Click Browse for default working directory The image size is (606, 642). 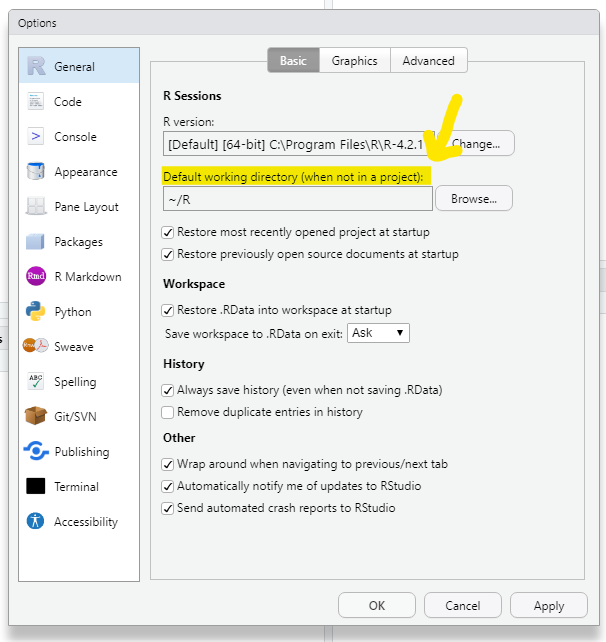click(473, 199)
